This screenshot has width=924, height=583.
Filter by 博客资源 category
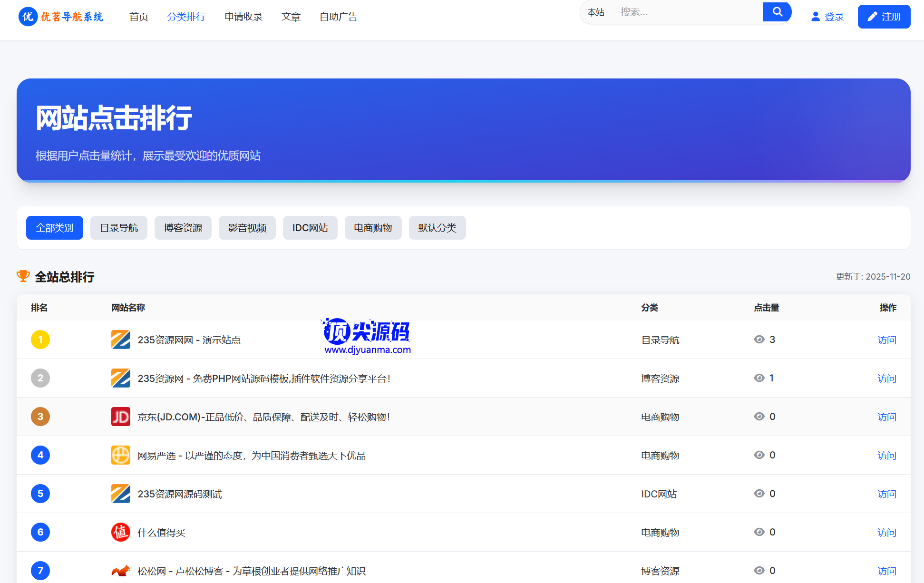coord(183,228)
